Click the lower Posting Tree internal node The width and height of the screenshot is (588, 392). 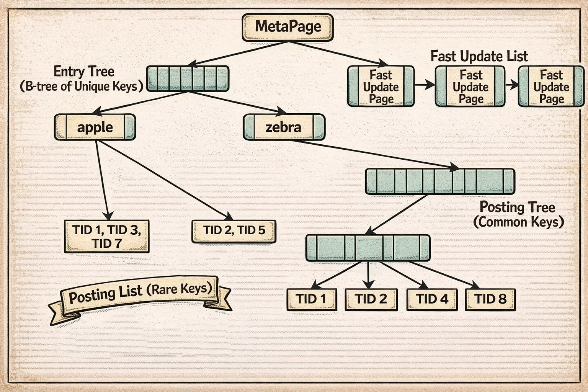368,248
